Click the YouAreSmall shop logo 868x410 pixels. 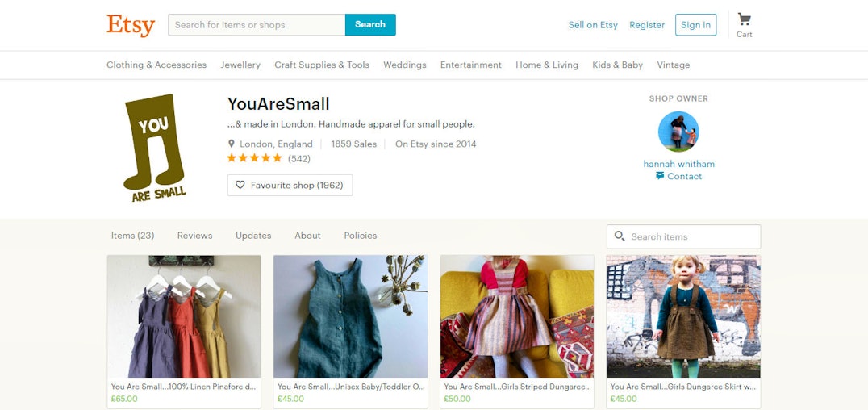pyautogui.click(x=154, y=149)
